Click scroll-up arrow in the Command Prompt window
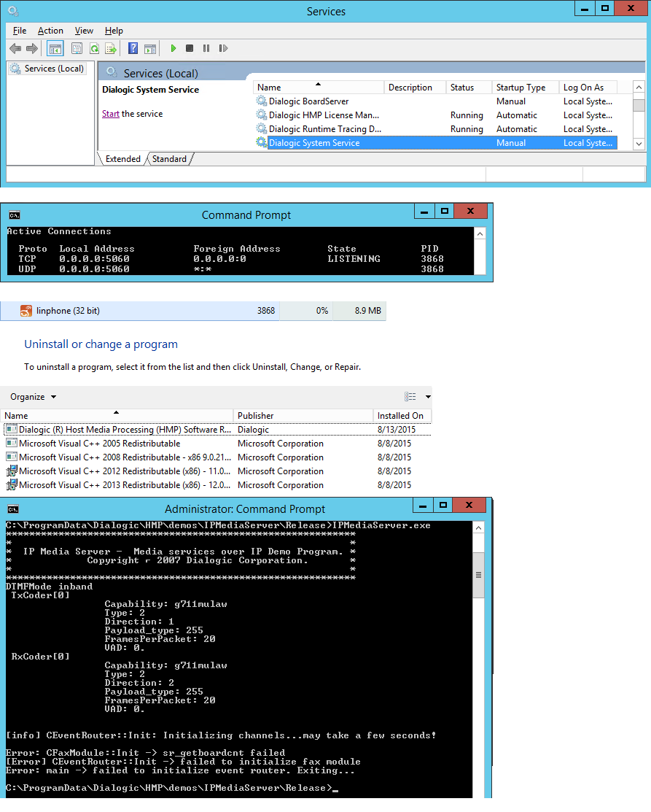Viewport: 651px width, 812px height. tap(480, 234)
